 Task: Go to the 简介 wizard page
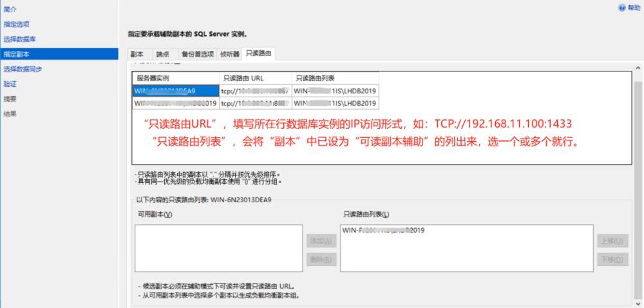pyautogui.click(x=10, y=9)
